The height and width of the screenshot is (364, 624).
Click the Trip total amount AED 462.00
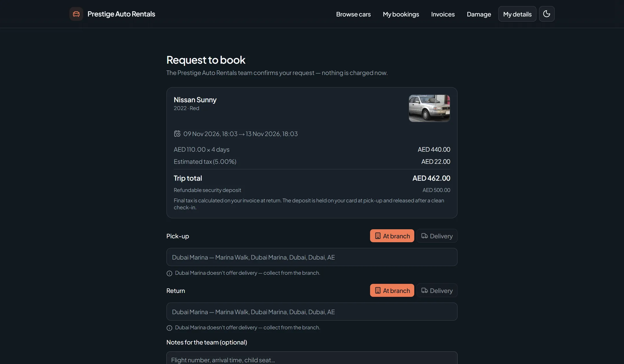[431, 178]
